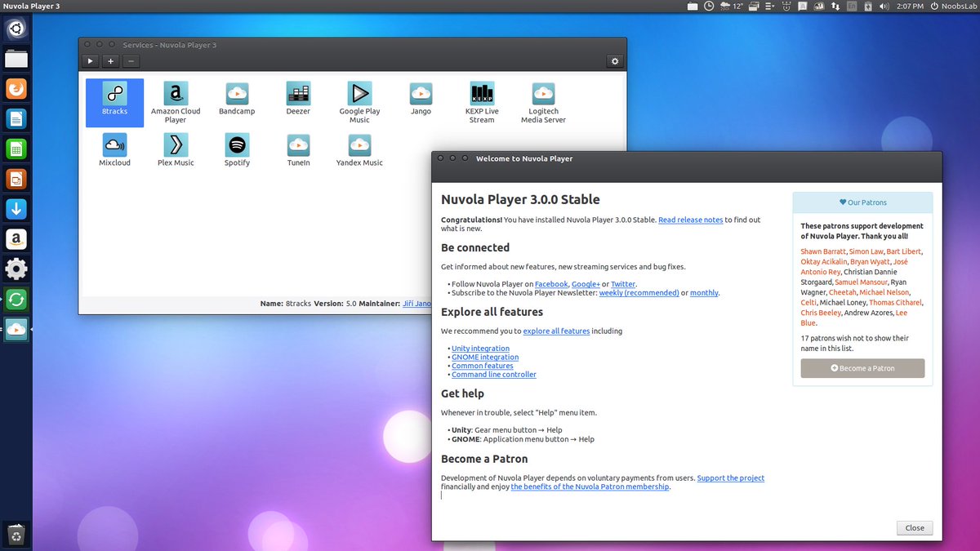Pick the Google Play Music service
The height and width of the screenshot is (551, 980).
[x=359, y=103]
